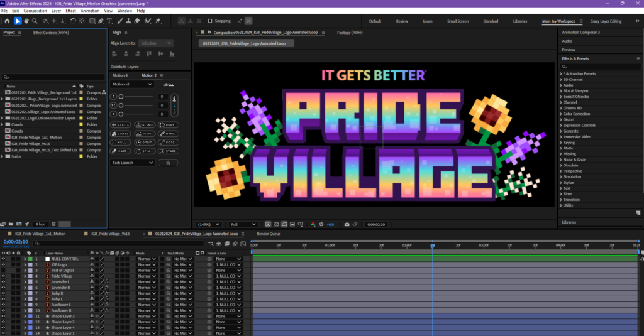Hide the Pride Village layer
This screenshot has width=644, height=336.
3,276
